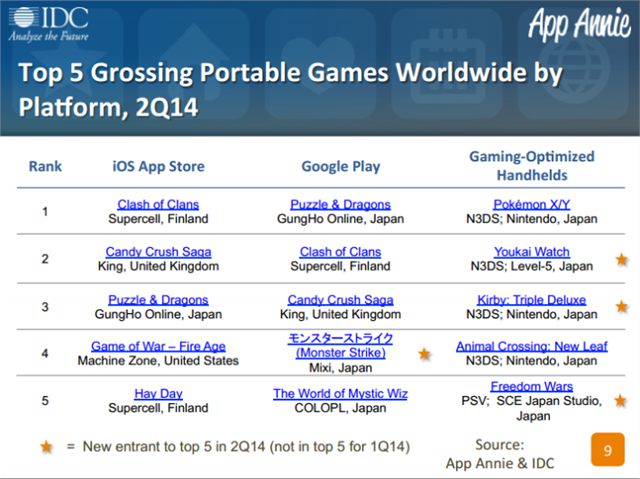Click the App Annie logo
Viewport: 640px width, 479px height.
point(579,24)
